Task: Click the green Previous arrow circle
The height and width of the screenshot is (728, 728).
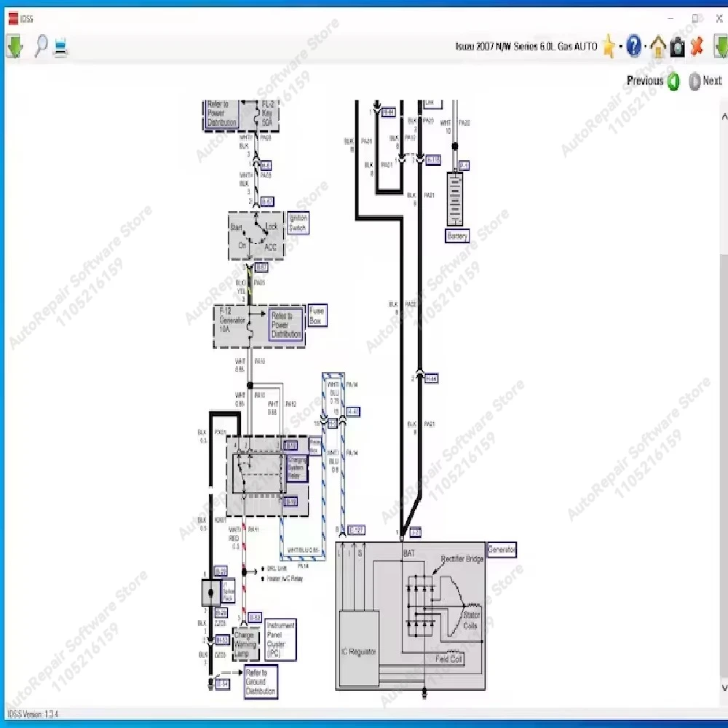Action: click(673, 82)
